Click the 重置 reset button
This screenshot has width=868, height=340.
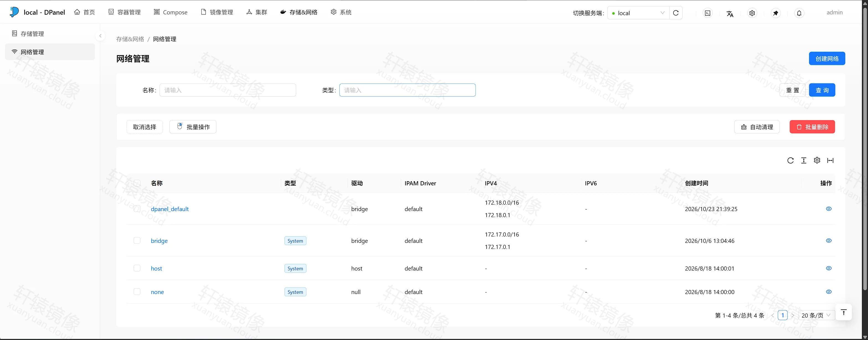tap(792, 90)
